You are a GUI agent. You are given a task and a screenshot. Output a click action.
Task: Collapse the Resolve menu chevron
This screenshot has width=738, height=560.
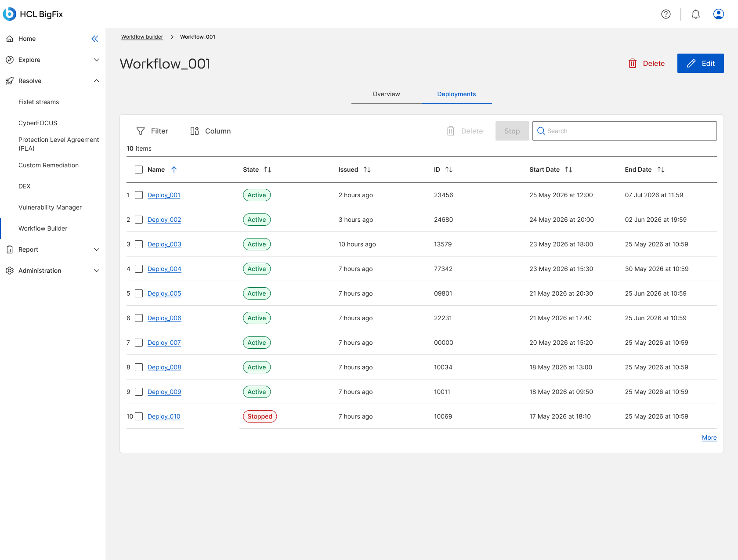point(97,81)
